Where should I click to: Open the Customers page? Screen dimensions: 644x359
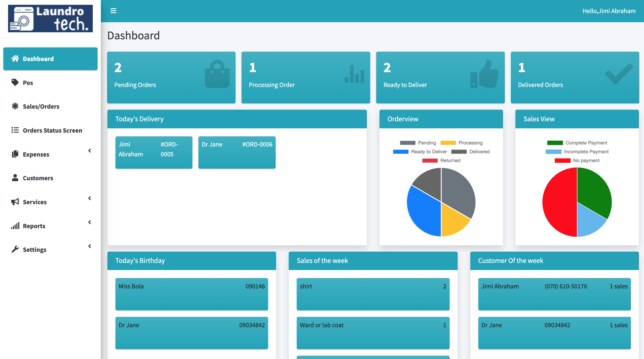click(x=50, y=178)
